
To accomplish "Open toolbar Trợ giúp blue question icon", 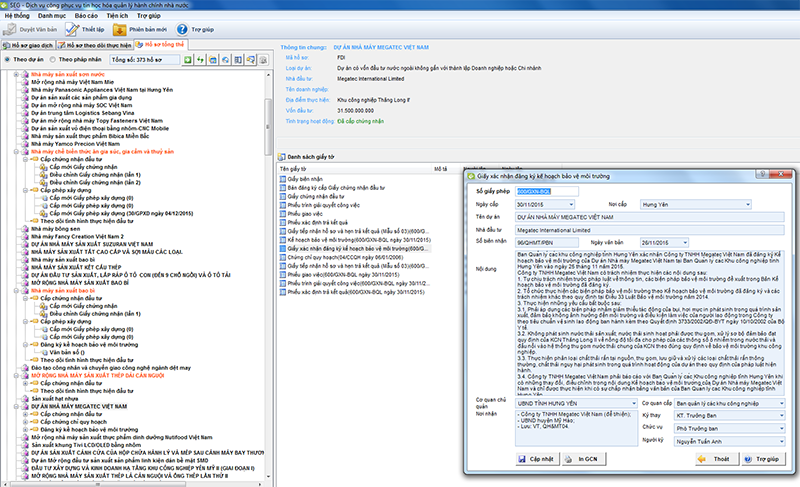I will [182, 30].
